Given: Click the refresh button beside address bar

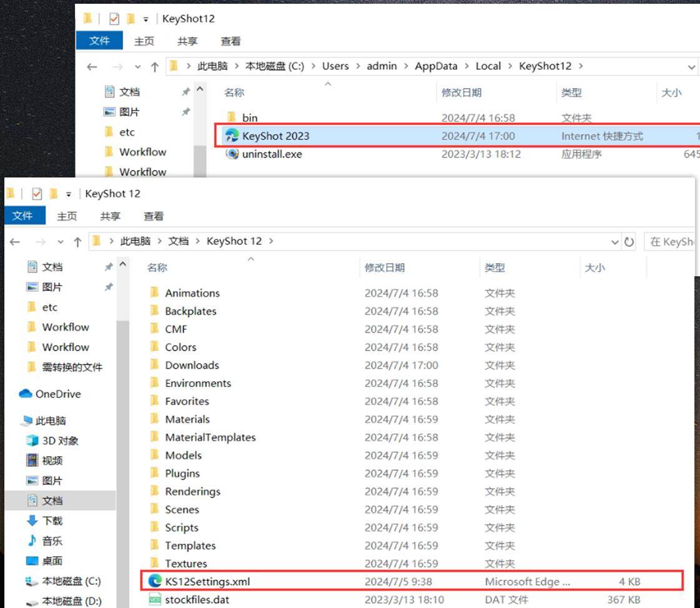Looking at the screenshot, I should [629, 242].
